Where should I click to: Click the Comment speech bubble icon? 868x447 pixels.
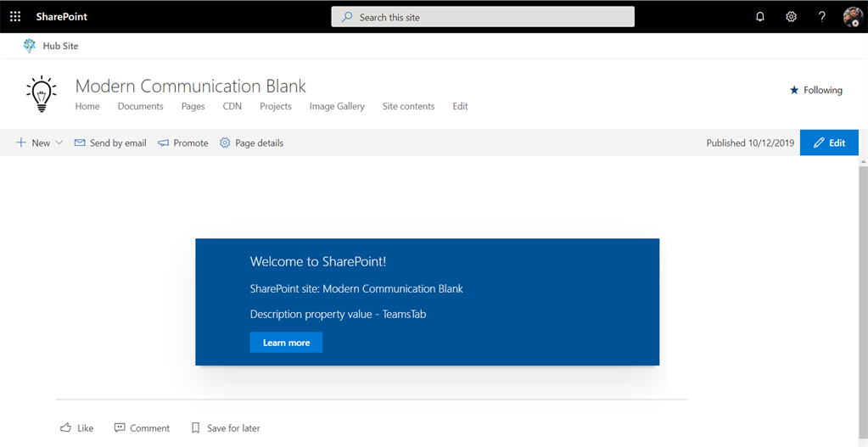(x=119, y=427)
